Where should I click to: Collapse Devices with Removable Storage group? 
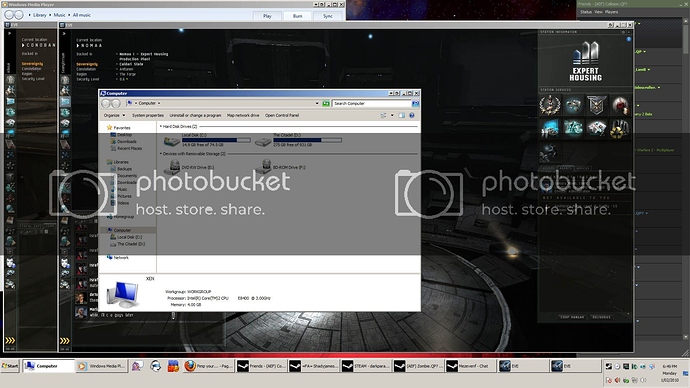pos(161,154)
